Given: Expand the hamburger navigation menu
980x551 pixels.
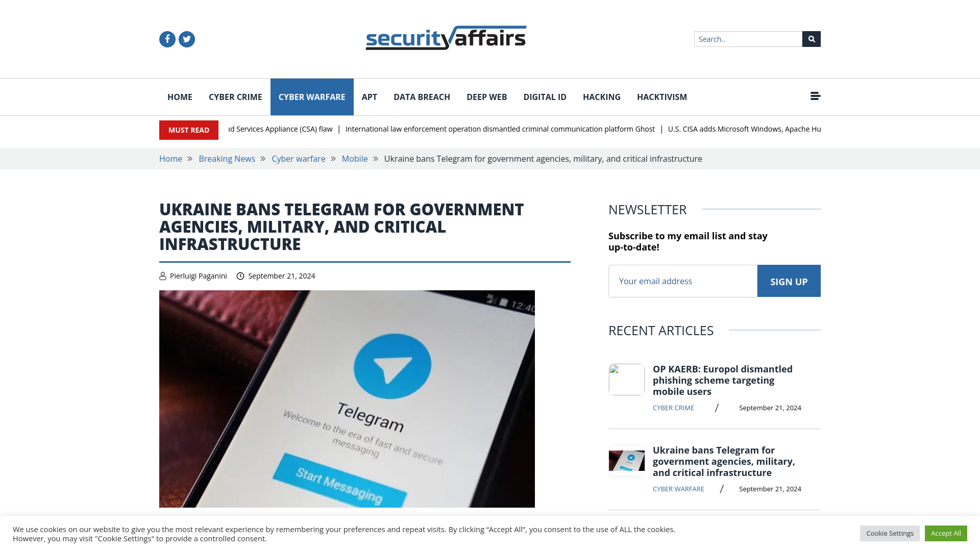Looking at the screenshot, I should 815,97.
